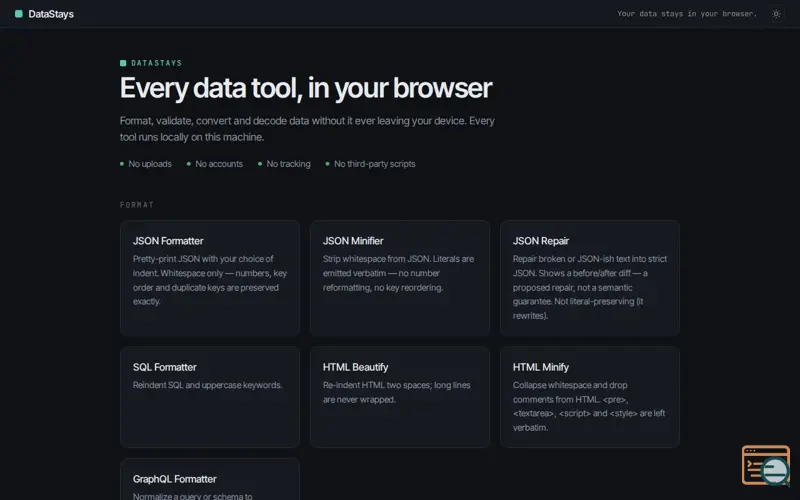Click the small 'DATASTAYS' eyebrow label above the heading
This screenshot has width=800, height=500.
157,63
